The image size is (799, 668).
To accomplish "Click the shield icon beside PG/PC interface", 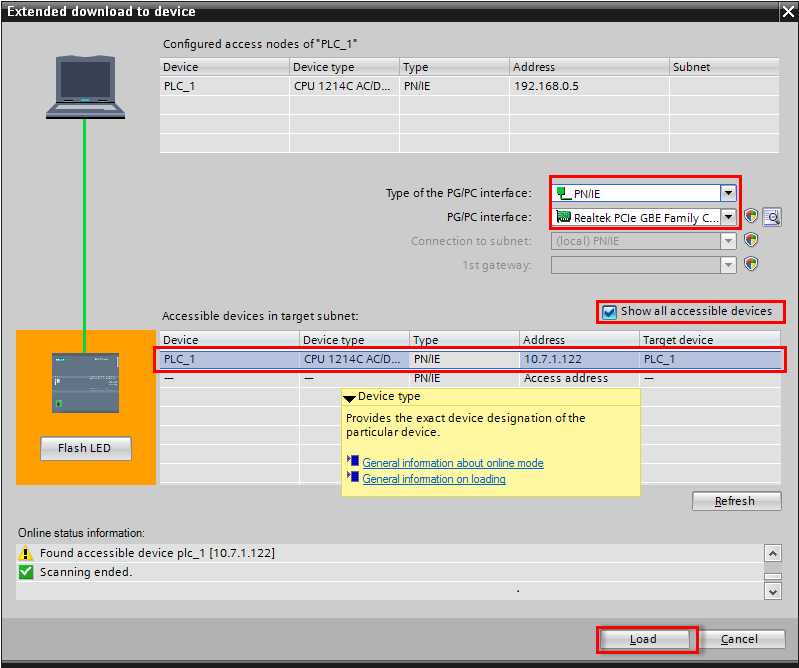I will click(x=751, y=217).
